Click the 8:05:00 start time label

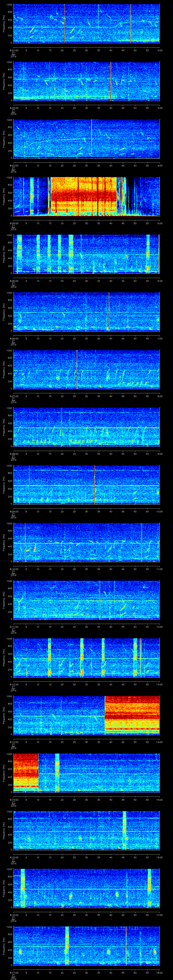click(x=14, y=281)
